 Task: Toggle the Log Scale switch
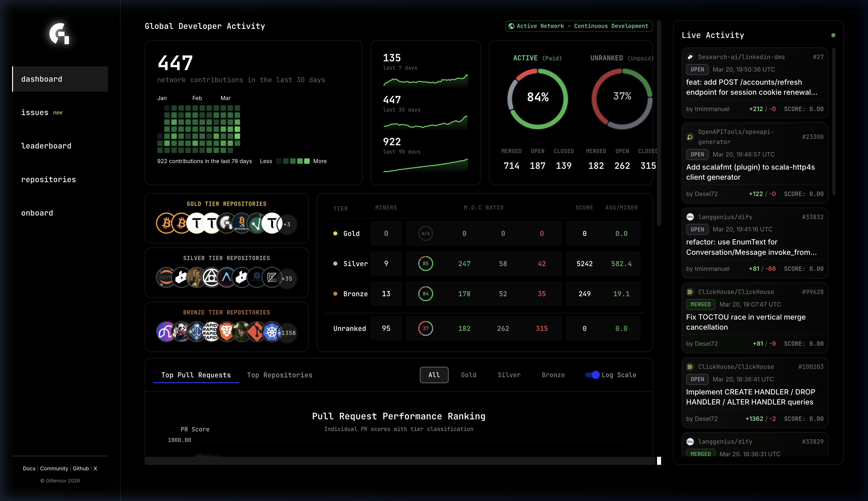[x=592, y=375]
